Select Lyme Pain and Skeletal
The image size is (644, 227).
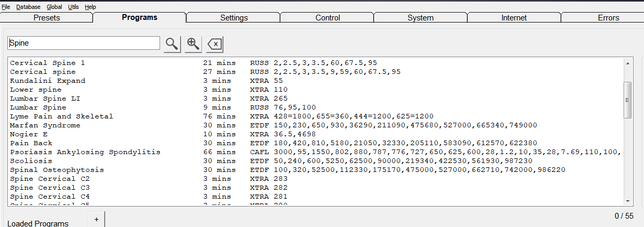pyautogui.click(x=316, y=116)
